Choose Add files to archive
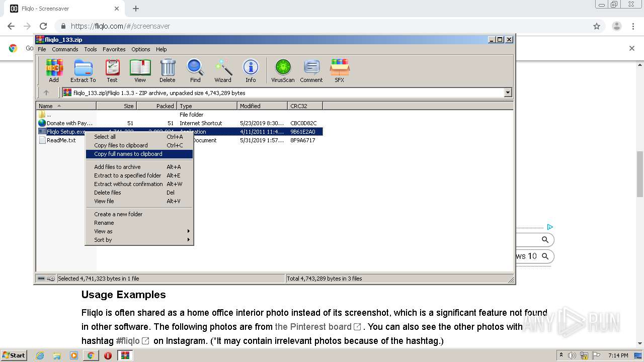 [x=139, y=167]
